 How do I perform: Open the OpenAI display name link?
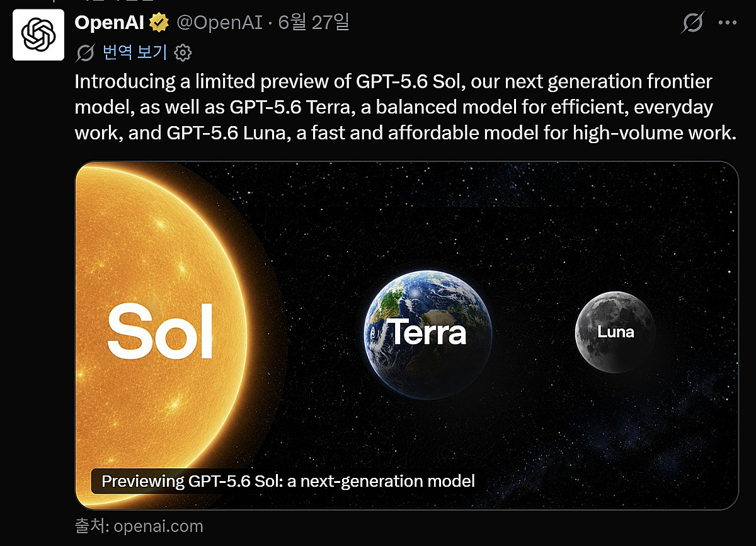point(110,23)
